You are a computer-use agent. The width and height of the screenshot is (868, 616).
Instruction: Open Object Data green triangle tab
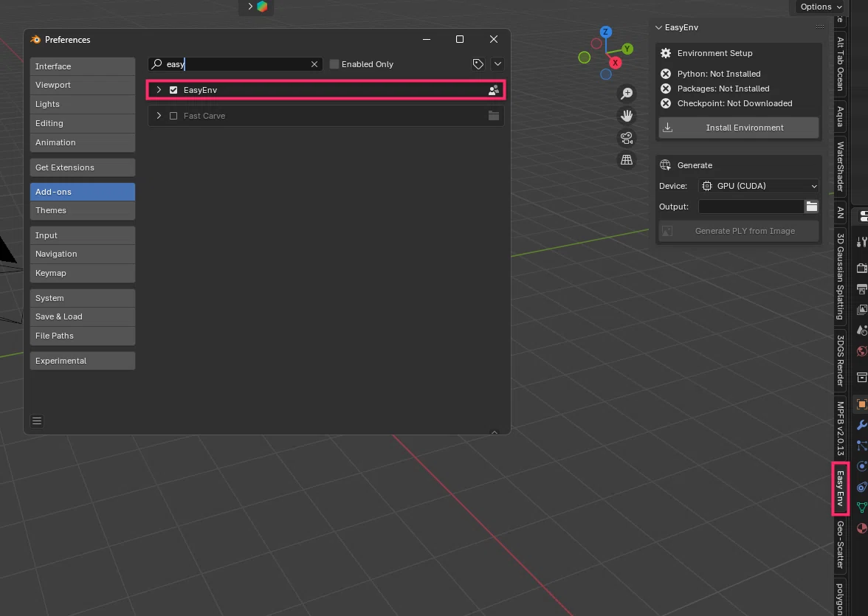click(862, 507)
